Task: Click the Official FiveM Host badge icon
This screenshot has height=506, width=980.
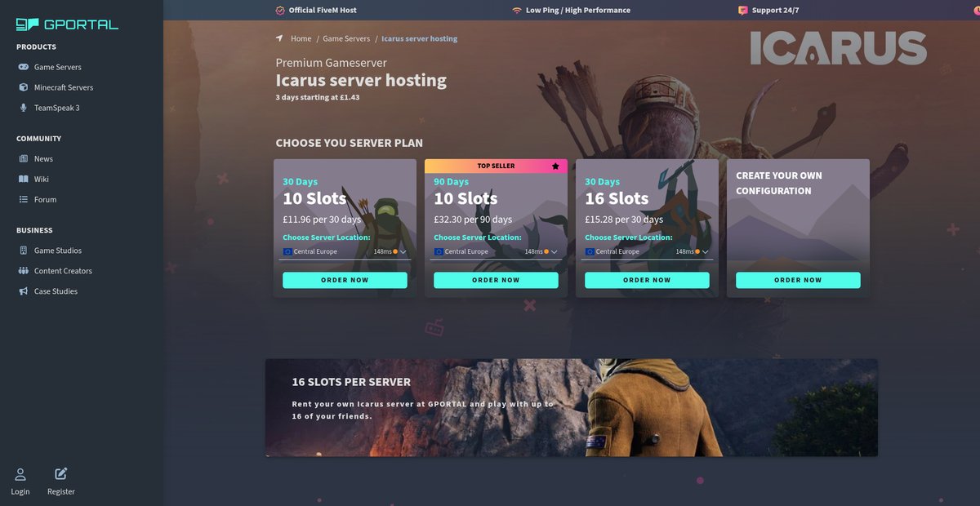Action: (280, 11)
